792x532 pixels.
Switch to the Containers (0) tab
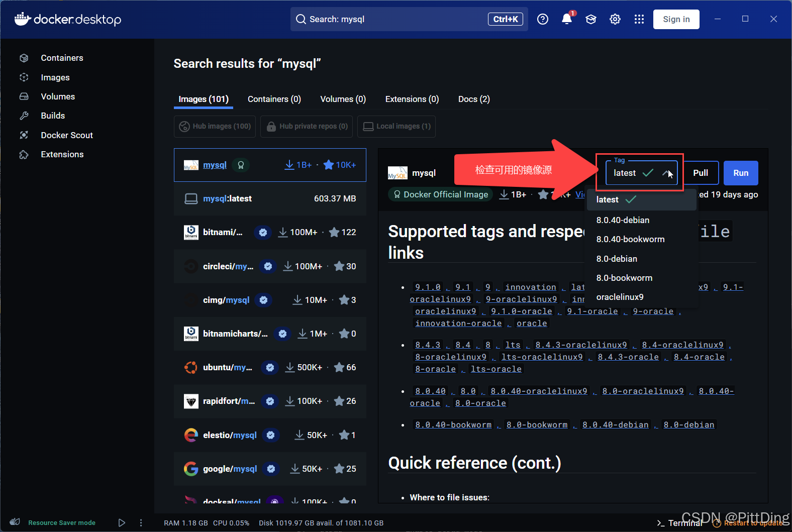(x=274, y=99)
